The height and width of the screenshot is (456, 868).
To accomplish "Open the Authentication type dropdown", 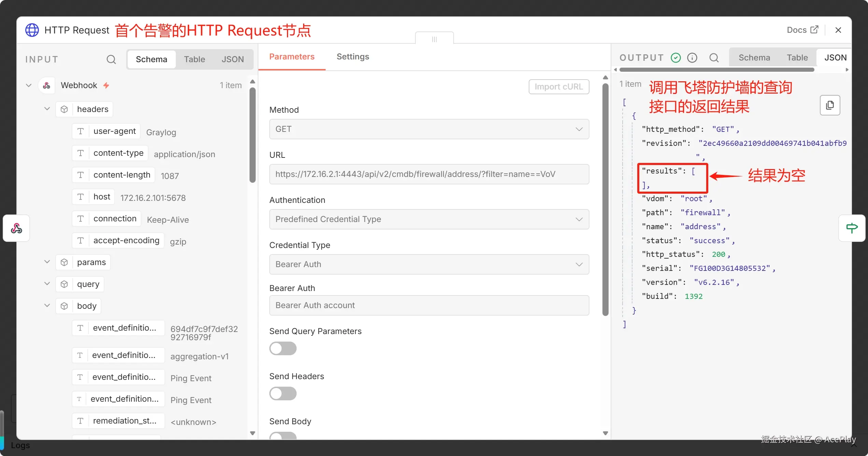I will click(429, 219).
